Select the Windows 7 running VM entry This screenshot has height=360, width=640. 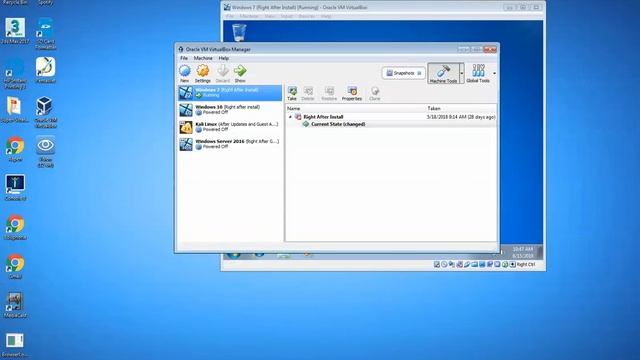pyautogui.click(x=230, y=93)
